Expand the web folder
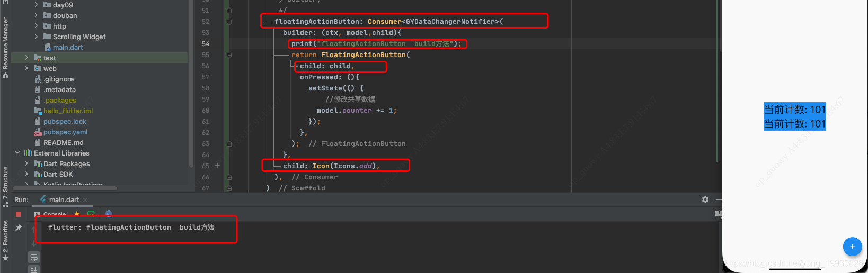Viewport: 868px width, 273px height. pyautogui.click(x=26, y=68)
